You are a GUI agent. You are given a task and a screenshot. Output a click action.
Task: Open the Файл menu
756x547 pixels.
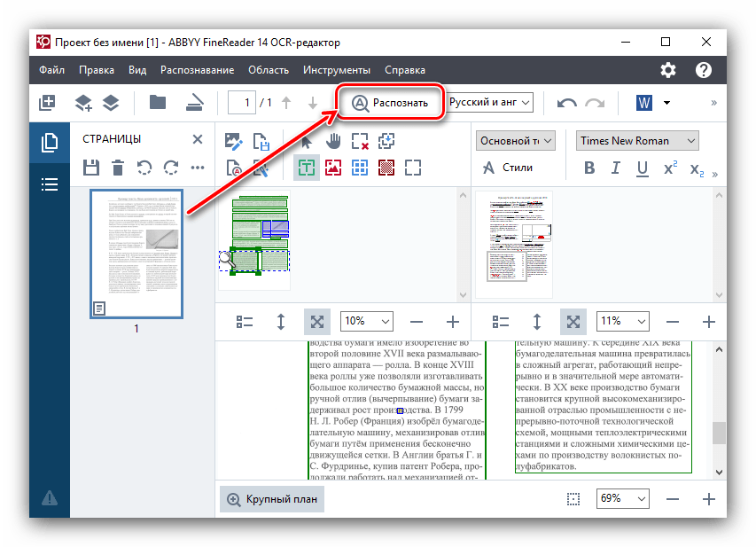pyautogui.click(x=51, y=70)
